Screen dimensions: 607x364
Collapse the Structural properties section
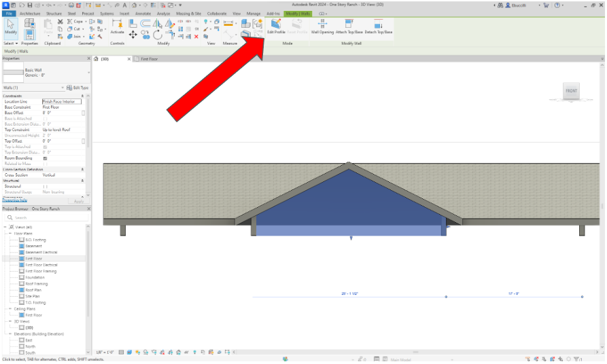[x=82, y=181]
